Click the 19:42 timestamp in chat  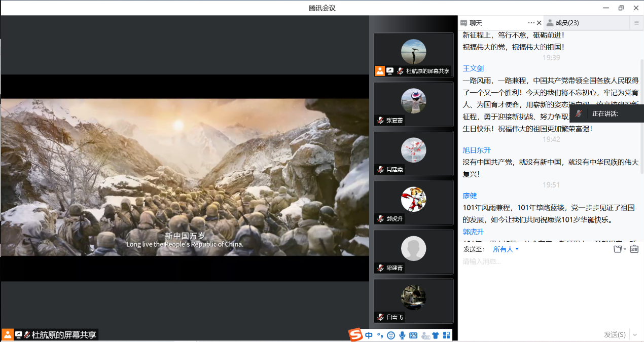[x=551, y=139]
